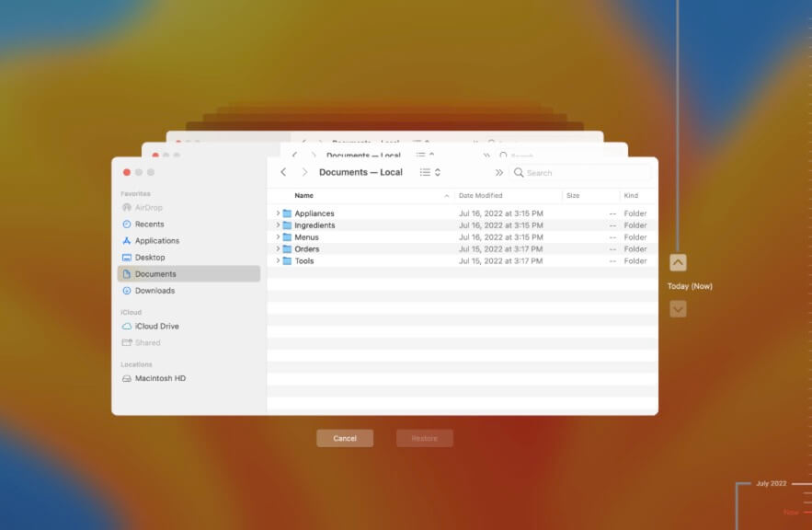This screenshot has width=812, height=530.
Task: Expand the Ingredients folder
Action: [x=279, y=225]
